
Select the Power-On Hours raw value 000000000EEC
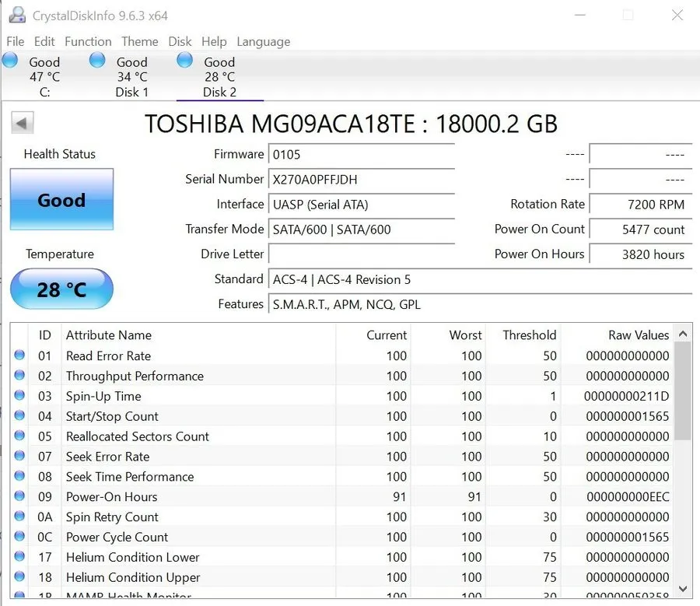[628, 496]
